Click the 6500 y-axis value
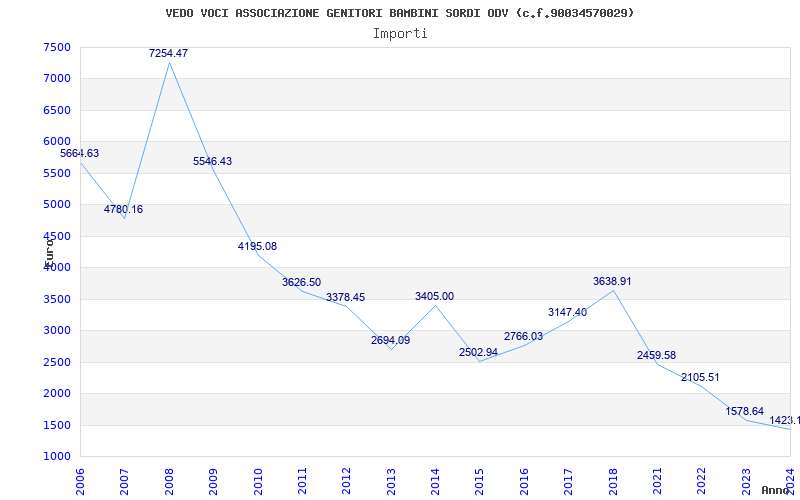This screenshot has width=800, height=500. 57,110
